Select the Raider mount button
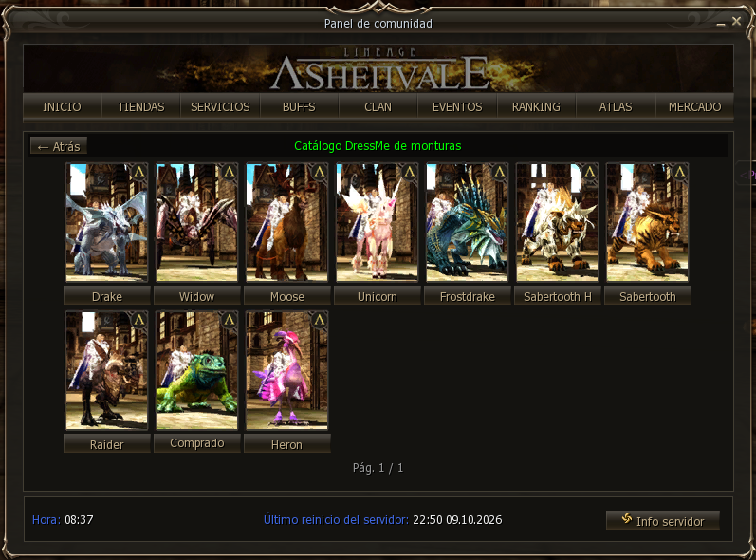756x560 pixels. coord(107,444)
